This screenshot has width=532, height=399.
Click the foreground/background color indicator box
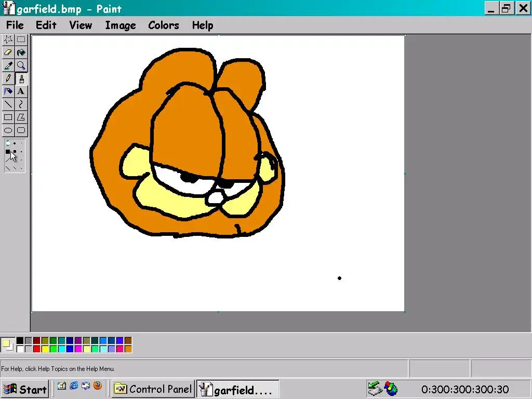pos(8,345)
